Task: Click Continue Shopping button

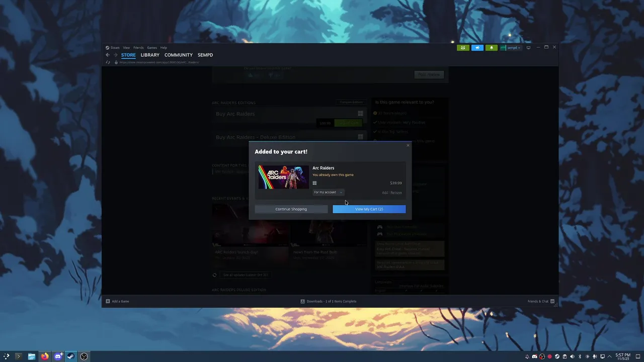Action: pyautogui.click(x=291, y=209)
